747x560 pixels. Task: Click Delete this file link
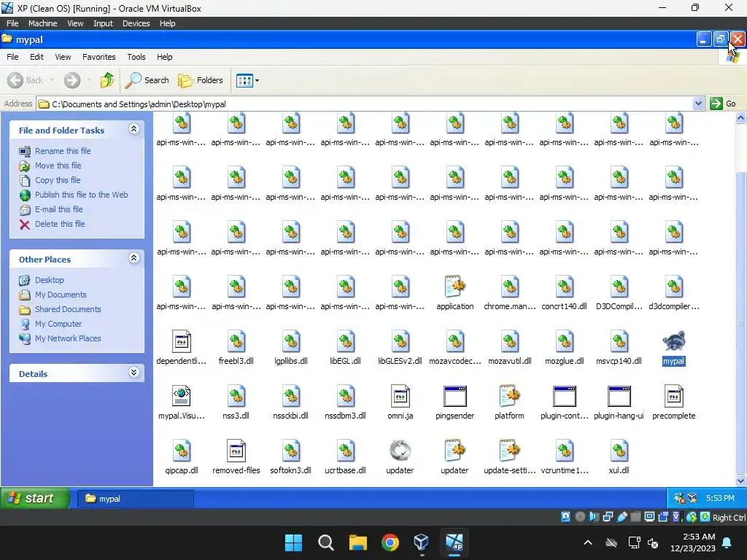click(x=60, y=224)
